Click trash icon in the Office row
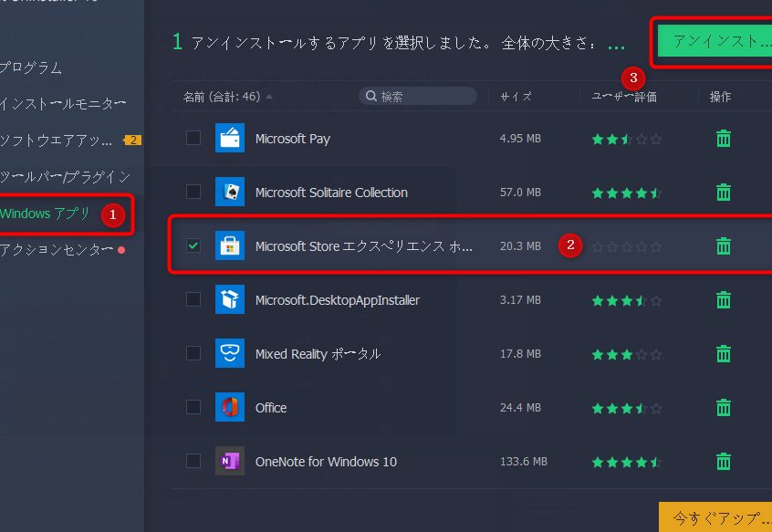772x532 pixels. pyautogui.click(x=724, y=408)
